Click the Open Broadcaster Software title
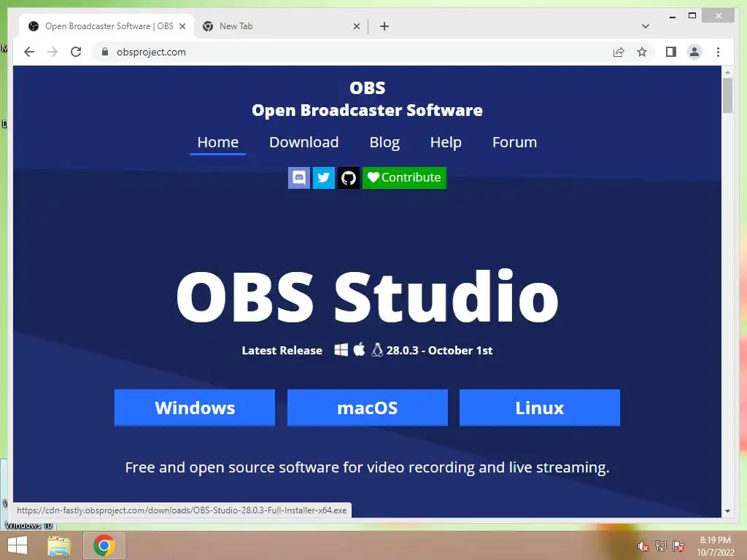Image resolution: width=747 pixels, height=560 pixels. pyautogui.click(x=368, y=110)
